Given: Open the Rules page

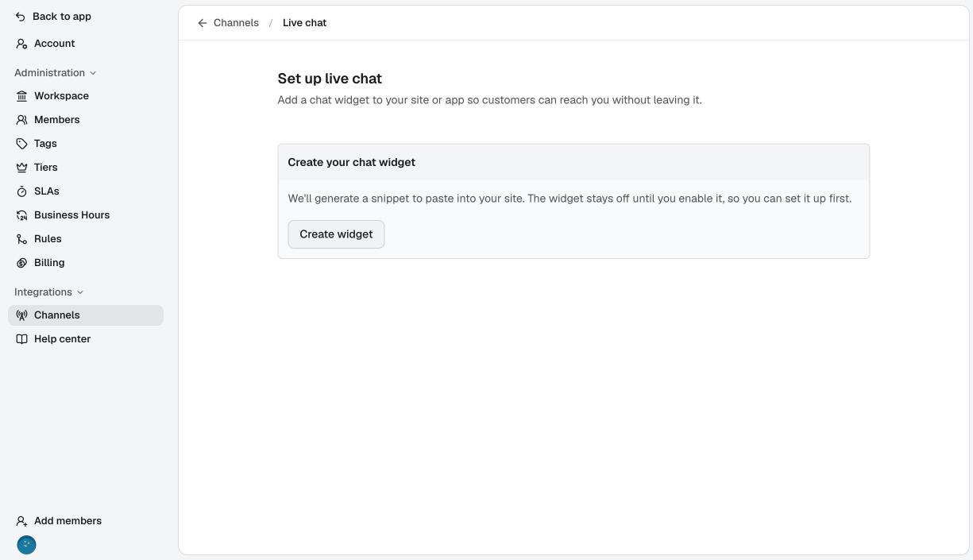Looking at the screenshot, I should (x=86, y=239).
